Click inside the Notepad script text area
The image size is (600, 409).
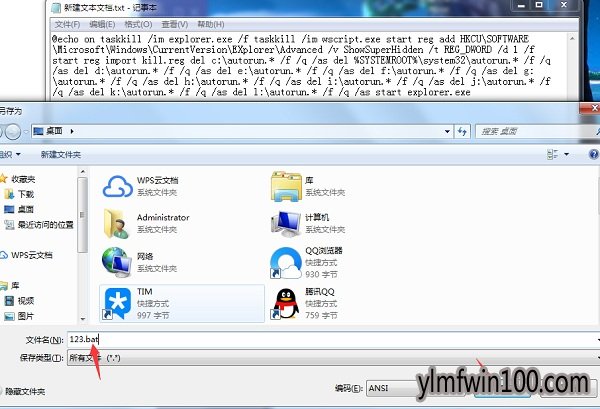click(x=309, y=65)
